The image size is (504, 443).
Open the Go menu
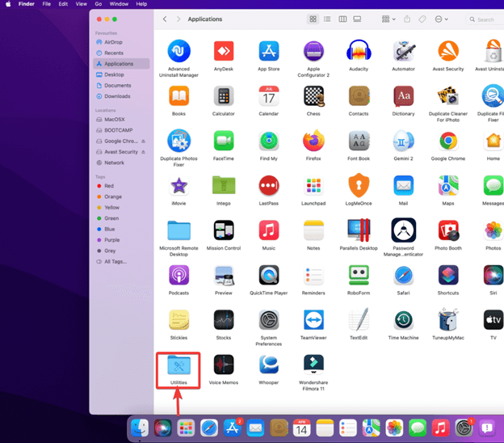[x=99, y=4]
